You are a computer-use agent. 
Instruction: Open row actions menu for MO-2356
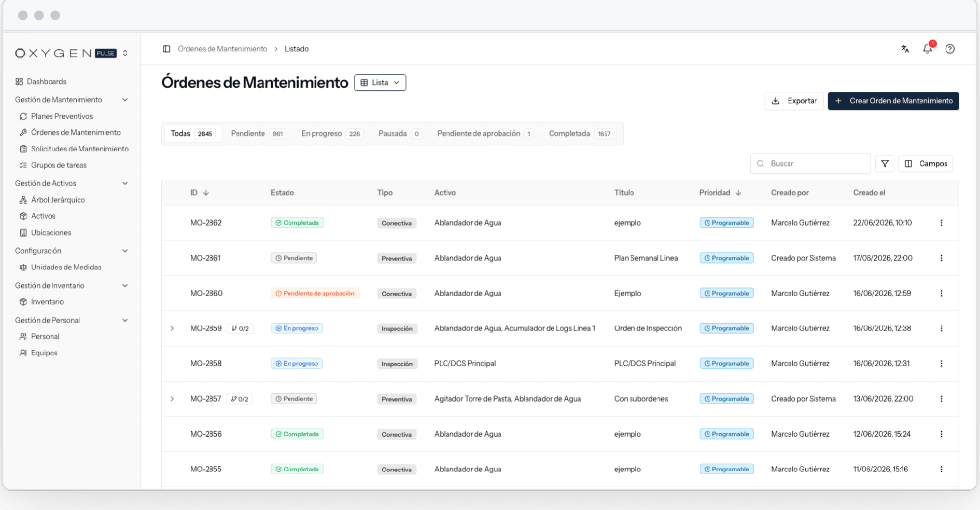coord(942,434)
